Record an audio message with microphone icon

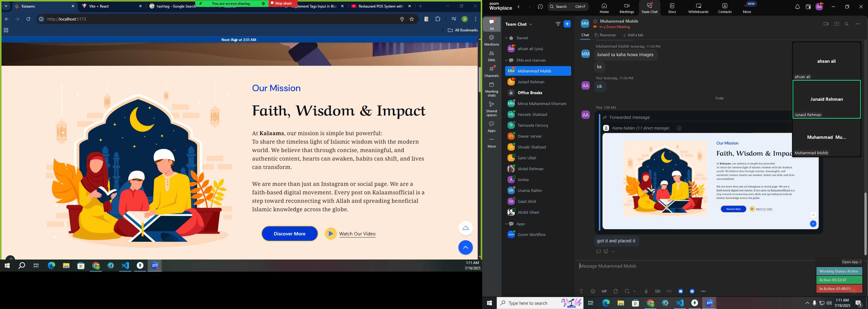[646, 291]
